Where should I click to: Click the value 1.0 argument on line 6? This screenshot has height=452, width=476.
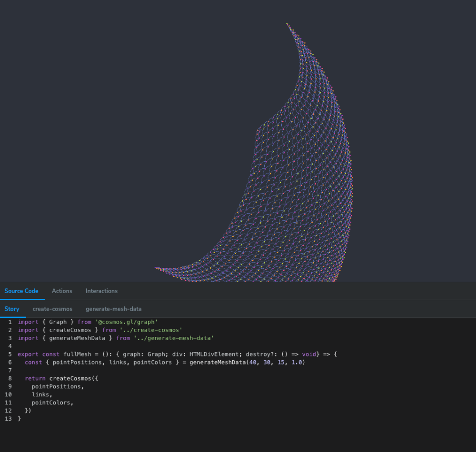[297, 362]
